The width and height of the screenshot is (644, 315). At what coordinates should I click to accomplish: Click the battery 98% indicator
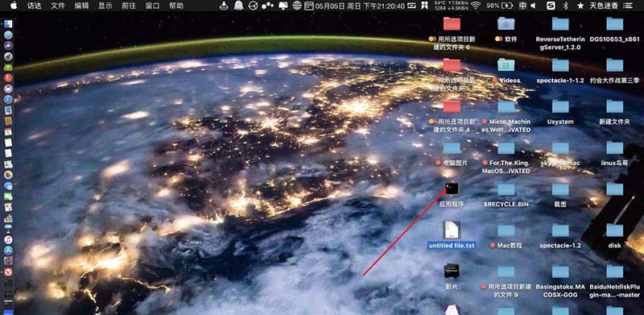(x=499, y=6)
